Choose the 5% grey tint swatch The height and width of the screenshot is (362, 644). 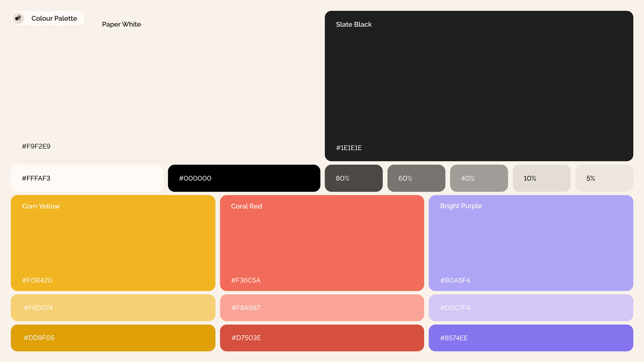604,178
